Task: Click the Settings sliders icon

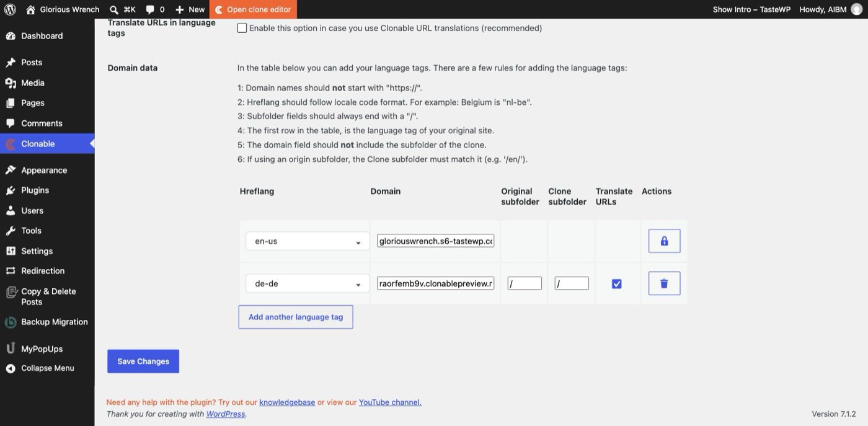Action: click(x=11, y=251)
